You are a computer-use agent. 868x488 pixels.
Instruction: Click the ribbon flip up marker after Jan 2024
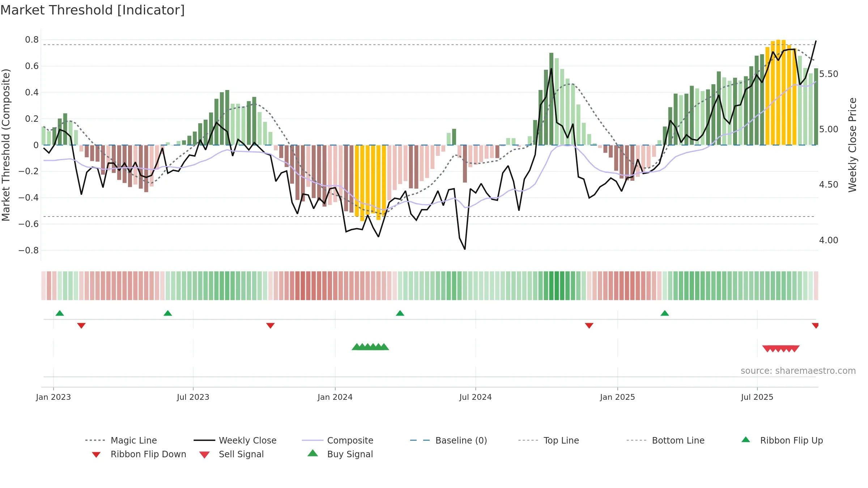pos(400,313)
